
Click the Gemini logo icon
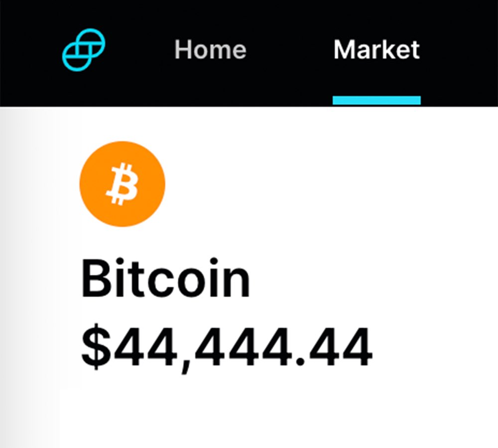84,49
